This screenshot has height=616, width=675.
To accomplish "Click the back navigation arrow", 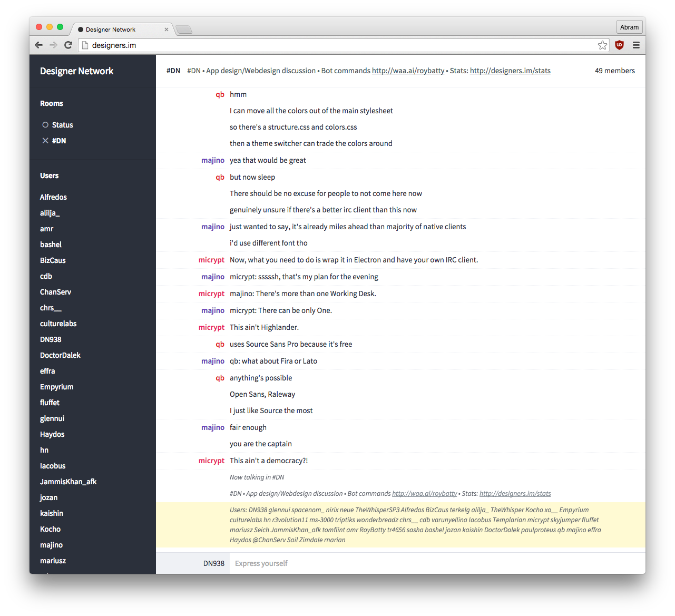I will [x=38, y=45].
